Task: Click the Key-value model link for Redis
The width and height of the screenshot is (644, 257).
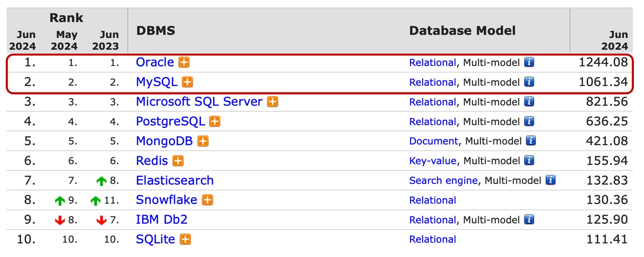Action: pos(433,161)
